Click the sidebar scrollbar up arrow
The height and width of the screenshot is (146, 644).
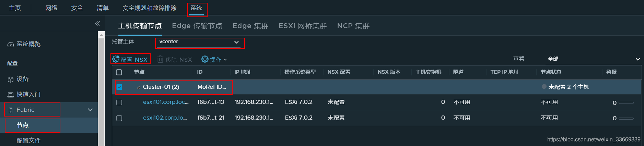click(x=101, y=35)
